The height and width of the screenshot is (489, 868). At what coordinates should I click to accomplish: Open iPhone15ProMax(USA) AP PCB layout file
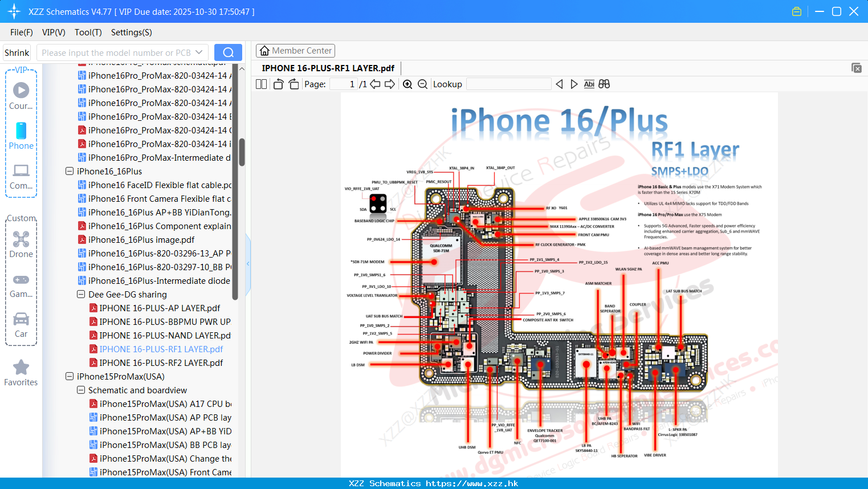coord(160,417)
